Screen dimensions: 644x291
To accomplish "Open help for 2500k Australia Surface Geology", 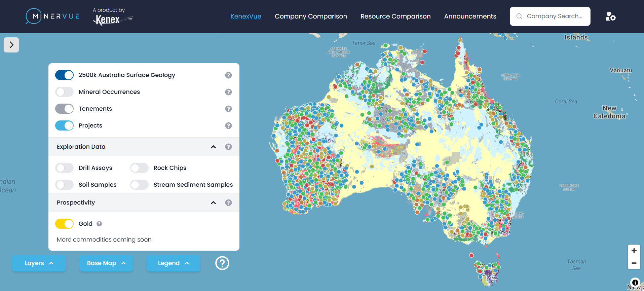I will coord(228,75).
